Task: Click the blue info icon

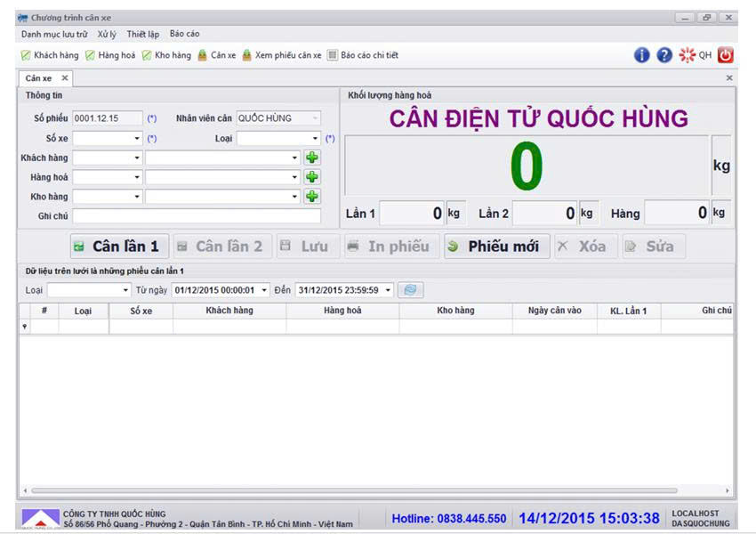Action: click(x=641, y=55)
